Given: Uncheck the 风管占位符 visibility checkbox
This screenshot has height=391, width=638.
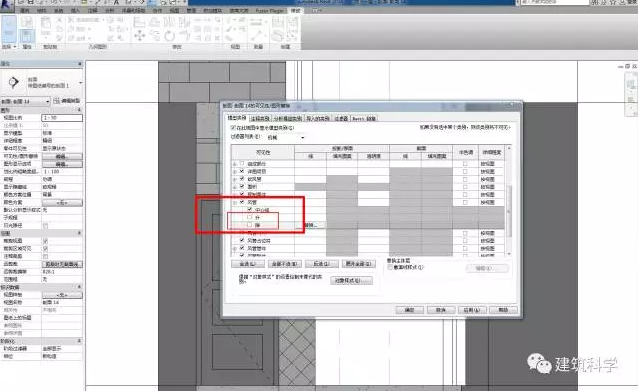Looking at the screenshot, I should click(242, 240).
